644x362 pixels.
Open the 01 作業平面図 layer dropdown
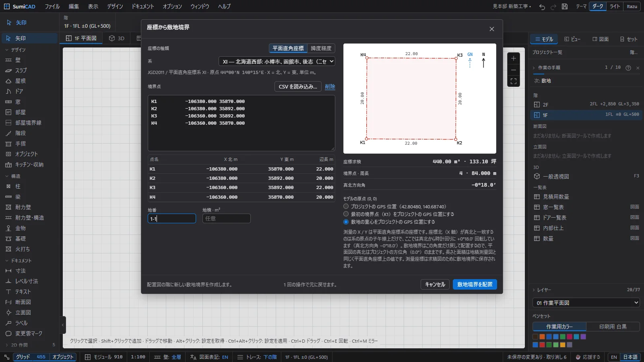click(x=586, y=303)
